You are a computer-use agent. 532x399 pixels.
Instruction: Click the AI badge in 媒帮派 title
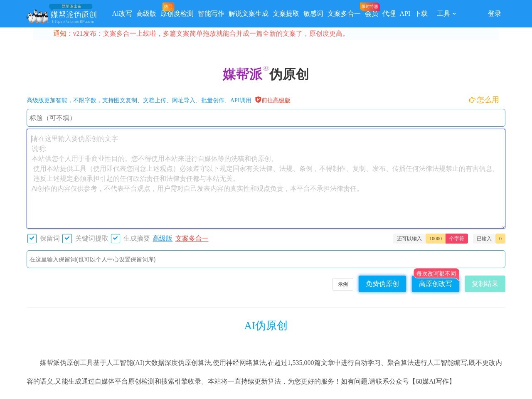point(266,68)
